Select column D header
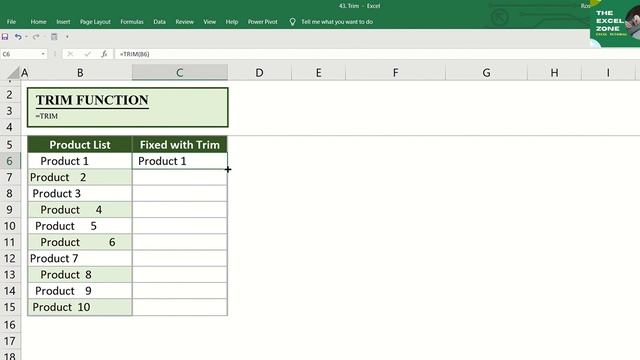Image resolution: width=640 pixels, height=360 pixels. pos(259,73)
